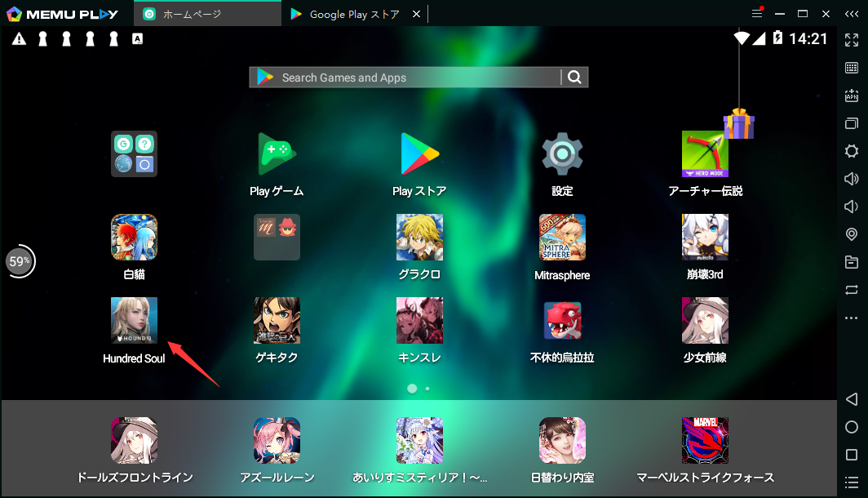Open MEmu settings gear in sidebar
Screen dimensions: 868x498
click(852, 151)
